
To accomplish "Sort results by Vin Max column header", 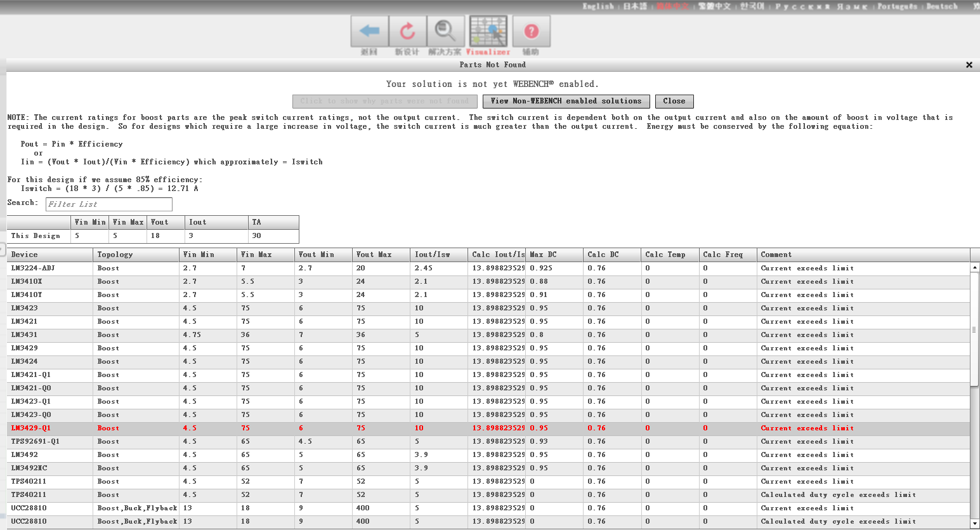I will [x=266, y=255].
